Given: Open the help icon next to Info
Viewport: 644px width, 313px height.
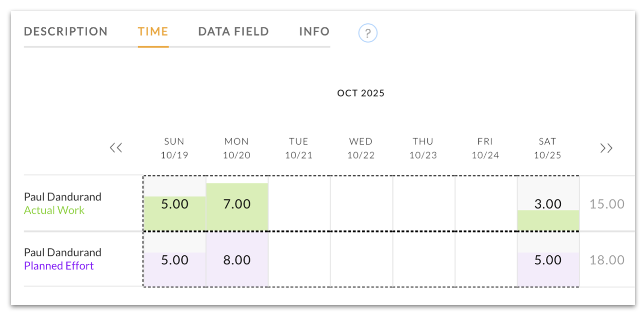Looking at the screenshot, I should pos(367,33).
